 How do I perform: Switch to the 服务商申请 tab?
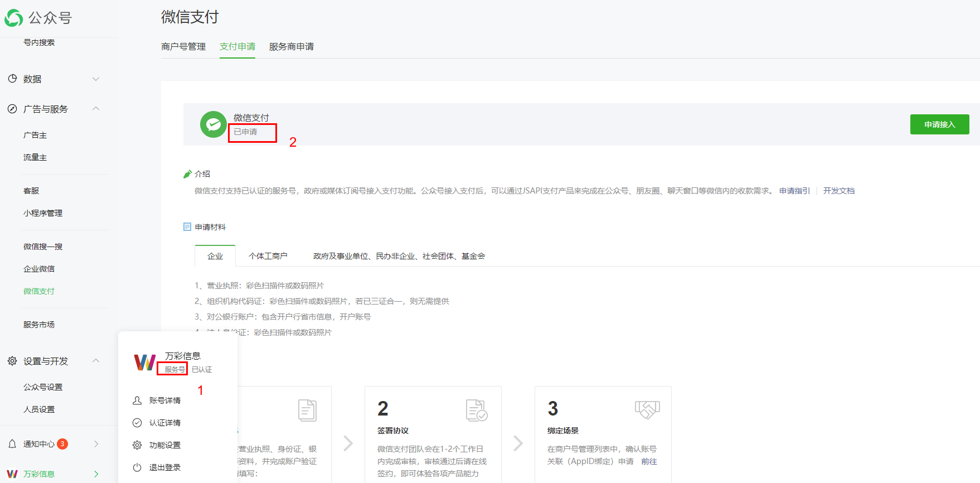[x=291, y=47]
